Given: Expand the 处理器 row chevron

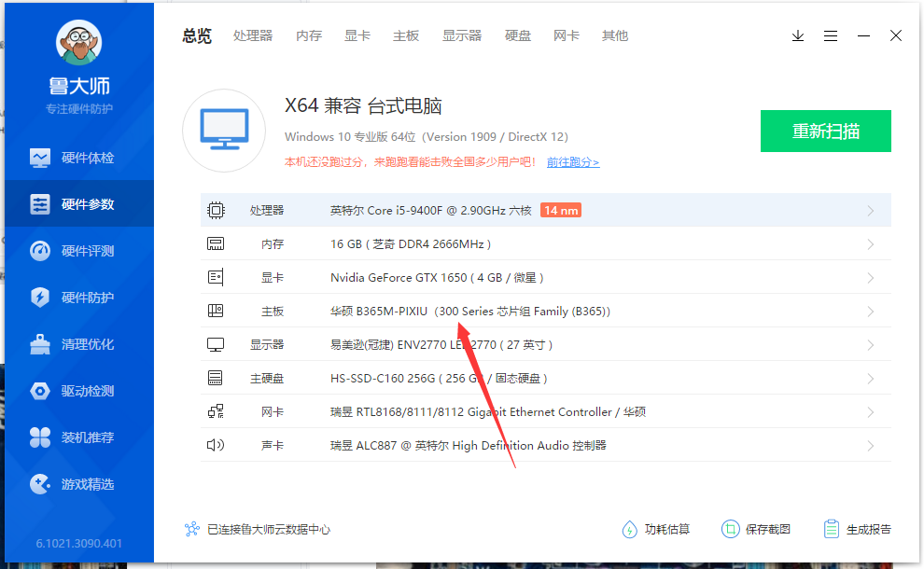Looking at the screenshot, I should [x=871, y=210].
